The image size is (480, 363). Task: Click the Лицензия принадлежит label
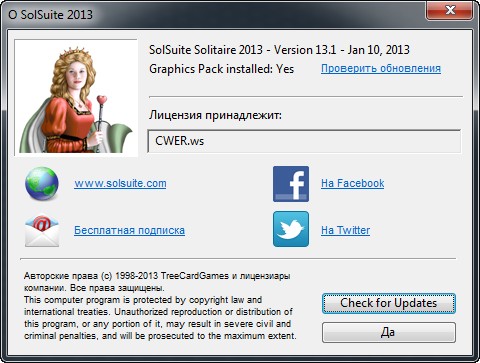coord(215,115)
